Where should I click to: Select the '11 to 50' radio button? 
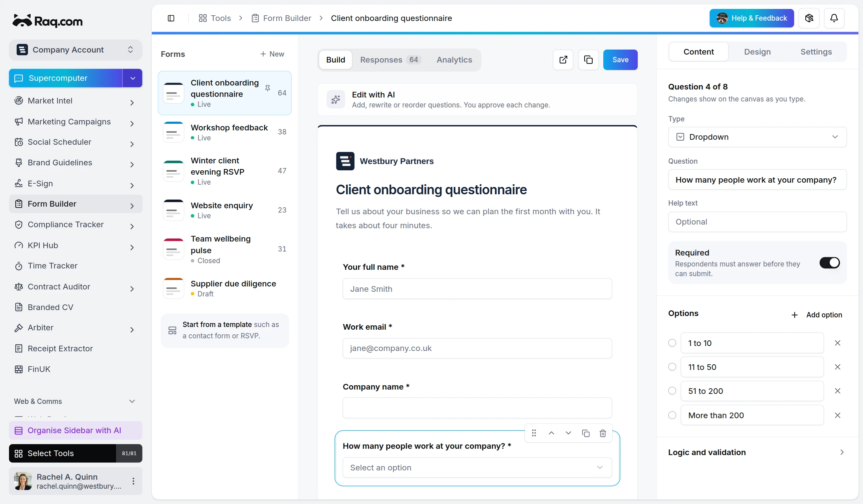[x=672, y=367]
